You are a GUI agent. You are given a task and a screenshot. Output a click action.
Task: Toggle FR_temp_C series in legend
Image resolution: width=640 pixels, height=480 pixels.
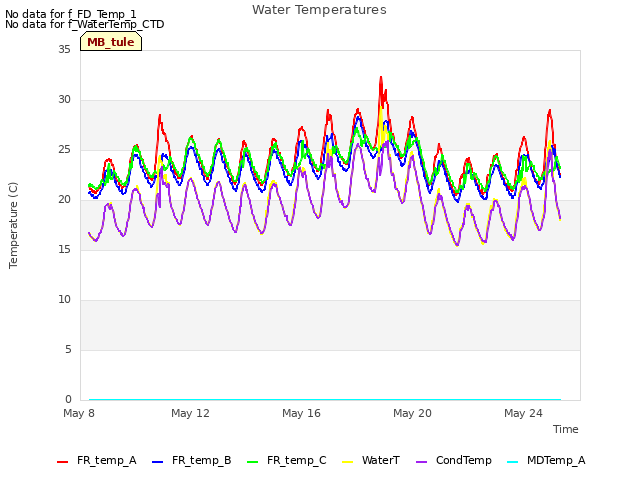coord(287,461)
